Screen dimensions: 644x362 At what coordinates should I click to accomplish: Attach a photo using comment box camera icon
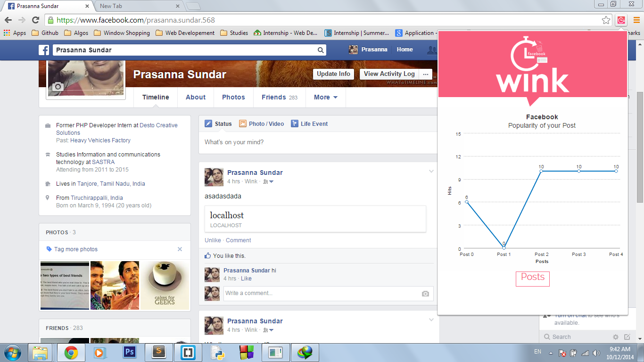pos(425,294)
